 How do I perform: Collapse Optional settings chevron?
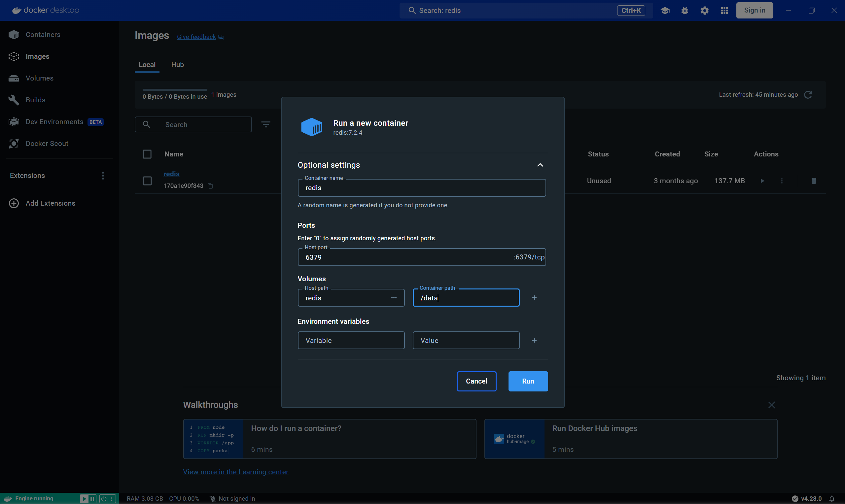pyautogui.click(x=540, y=165)
